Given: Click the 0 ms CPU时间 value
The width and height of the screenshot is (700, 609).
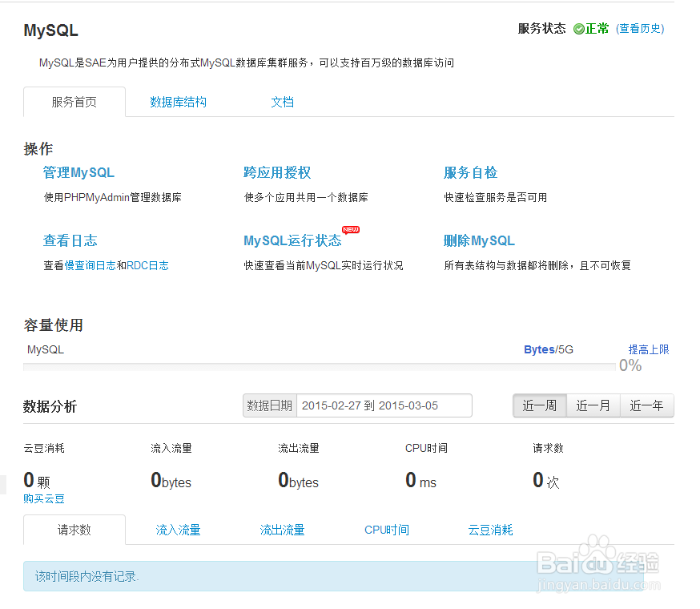Looking at the screenshot, I should pyautogui.click(x=421, y=481).
